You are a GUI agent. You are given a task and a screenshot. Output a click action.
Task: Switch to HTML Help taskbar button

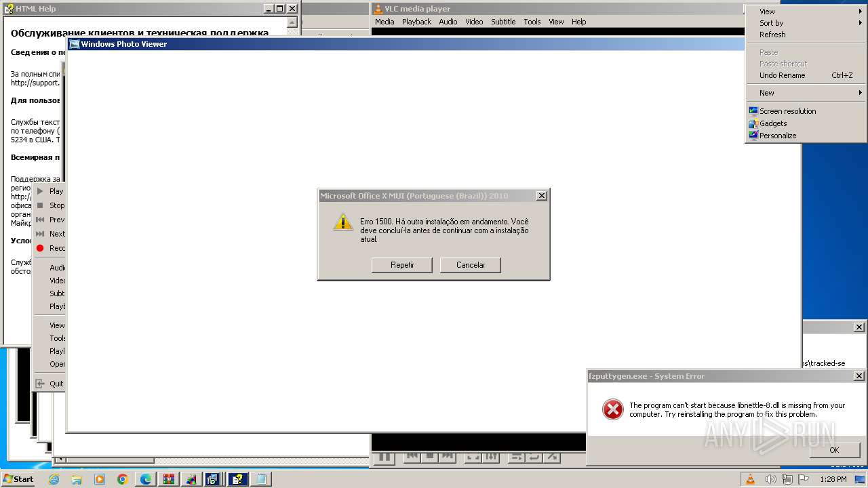(x=237, y=479)
